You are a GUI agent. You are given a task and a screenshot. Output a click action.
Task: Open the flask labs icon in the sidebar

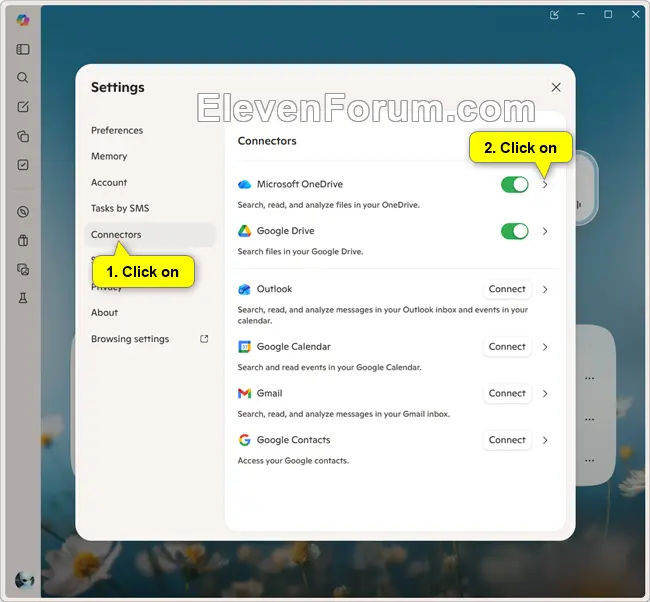pos(23,298)
